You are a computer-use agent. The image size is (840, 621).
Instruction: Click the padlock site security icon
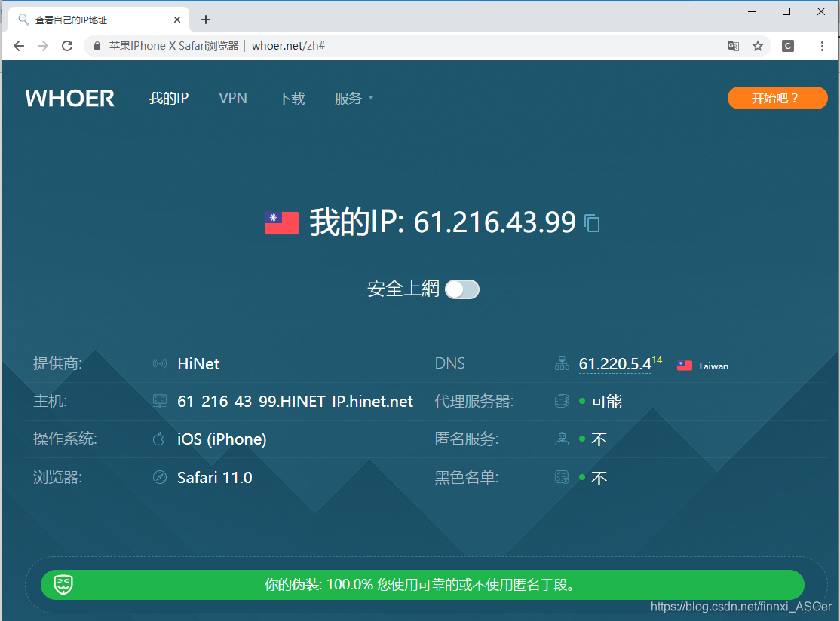tap(97, 46)
